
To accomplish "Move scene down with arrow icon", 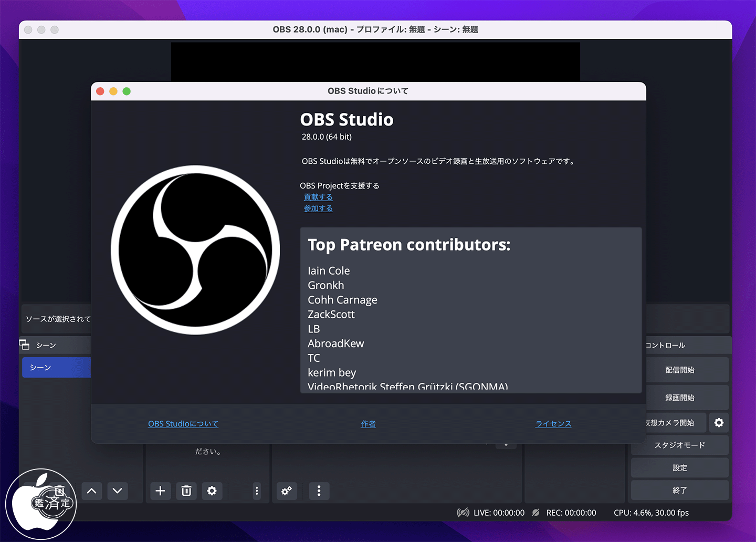I will [118, 491].
